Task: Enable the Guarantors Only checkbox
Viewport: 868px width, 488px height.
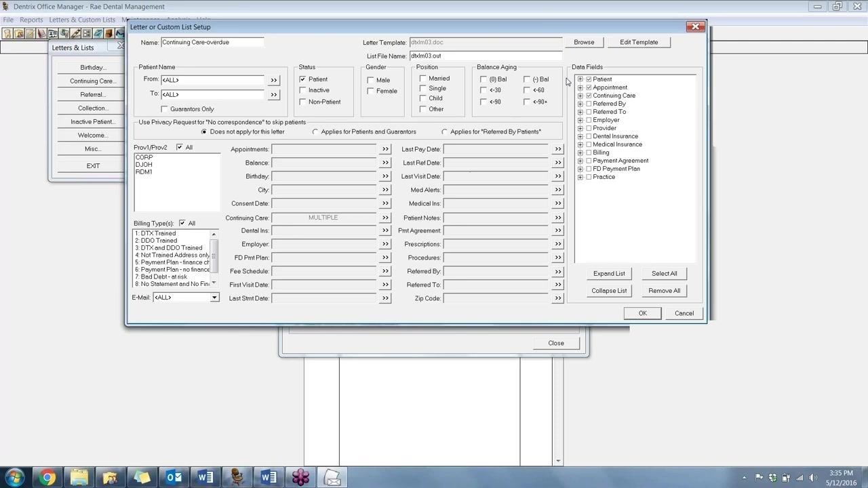Action: coord(164,109)
